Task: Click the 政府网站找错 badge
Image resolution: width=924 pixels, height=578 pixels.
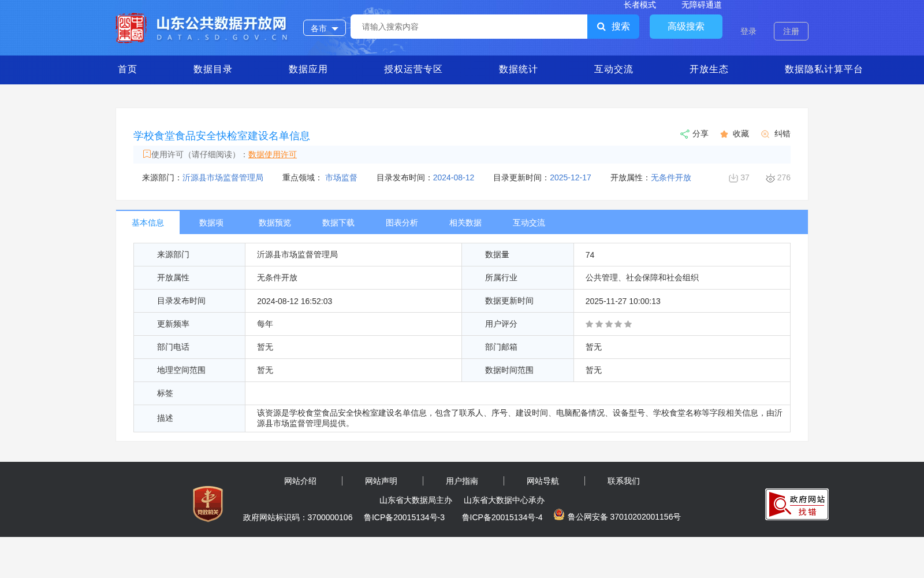Action: [797, 504]
